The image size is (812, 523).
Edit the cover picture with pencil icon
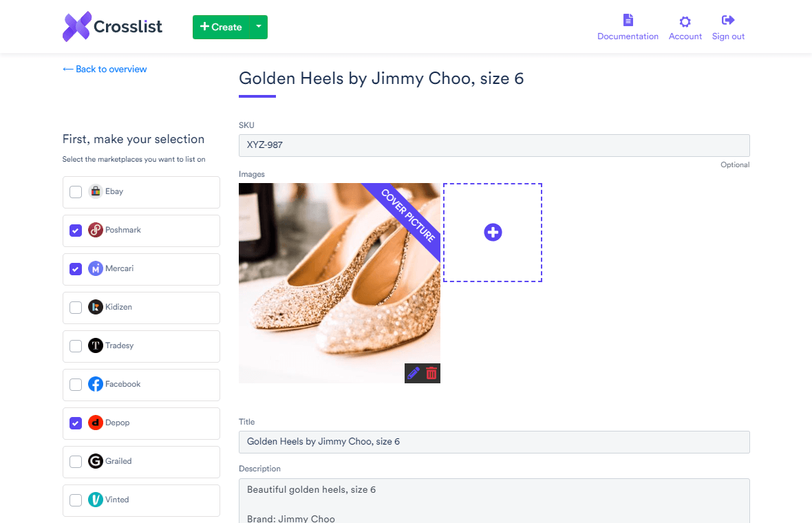tap(414, 373)
